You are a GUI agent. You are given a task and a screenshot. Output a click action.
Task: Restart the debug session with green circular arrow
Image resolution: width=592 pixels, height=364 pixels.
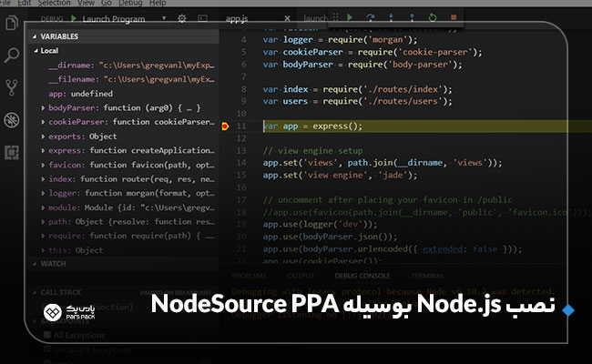pos(433,17)
